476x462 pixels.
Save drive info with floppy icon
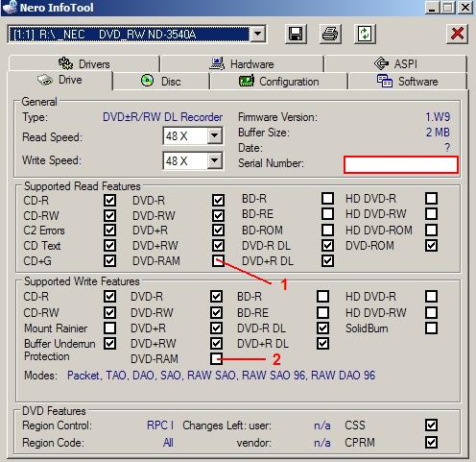pos(296,34)
